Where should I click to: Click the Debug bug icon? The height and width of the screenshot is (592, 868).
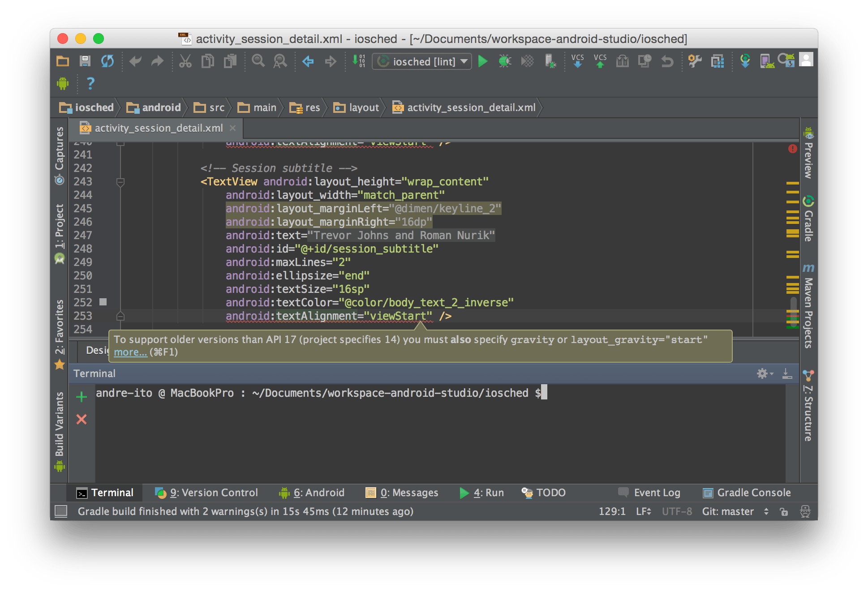pos(505,61)
